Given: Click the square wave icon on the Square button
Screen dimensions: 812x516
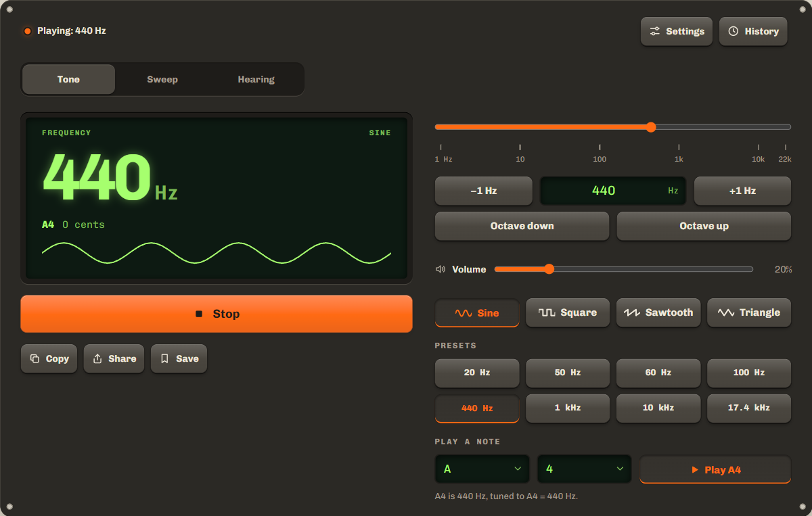Looking at the screenshot, I should pos(547,313).
